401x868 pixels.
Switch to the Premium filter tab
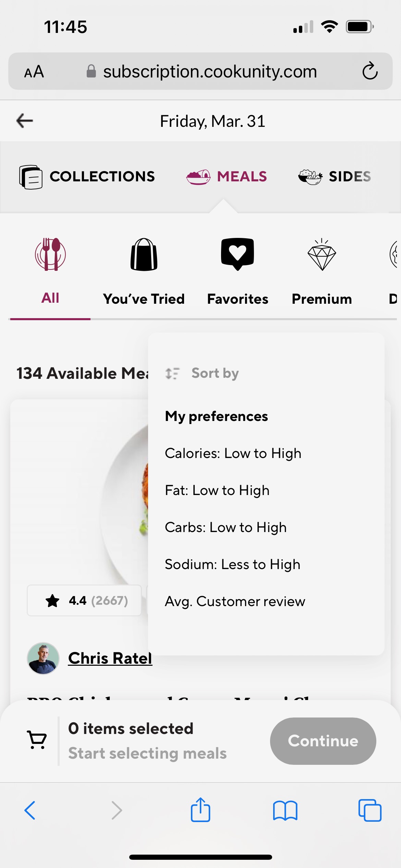pyautogui.click(x=321, y=299)
